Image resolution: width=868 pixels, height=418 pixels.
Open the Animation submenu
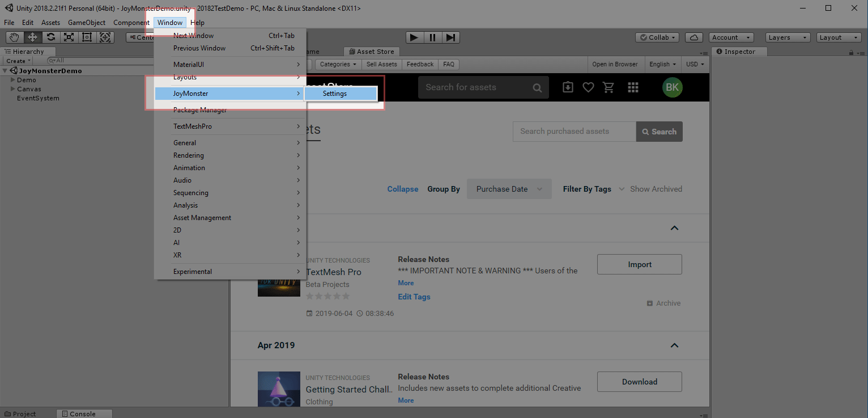[x=230, y=168]
